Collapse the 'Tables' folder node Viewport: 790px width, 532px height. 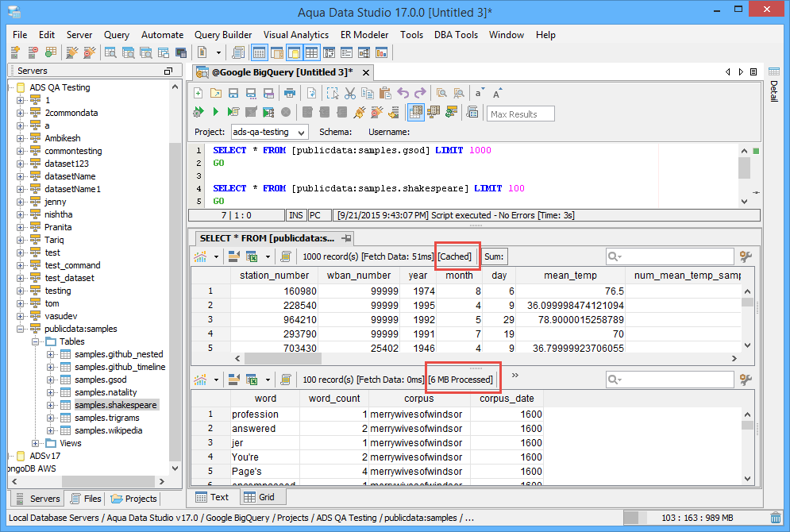35,341
